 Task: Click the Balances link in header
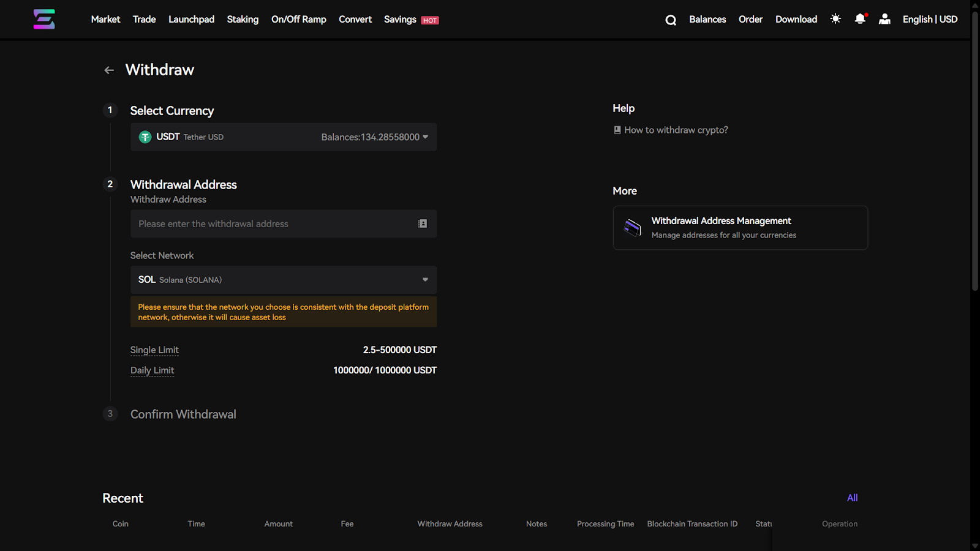[x=707, y=20]
